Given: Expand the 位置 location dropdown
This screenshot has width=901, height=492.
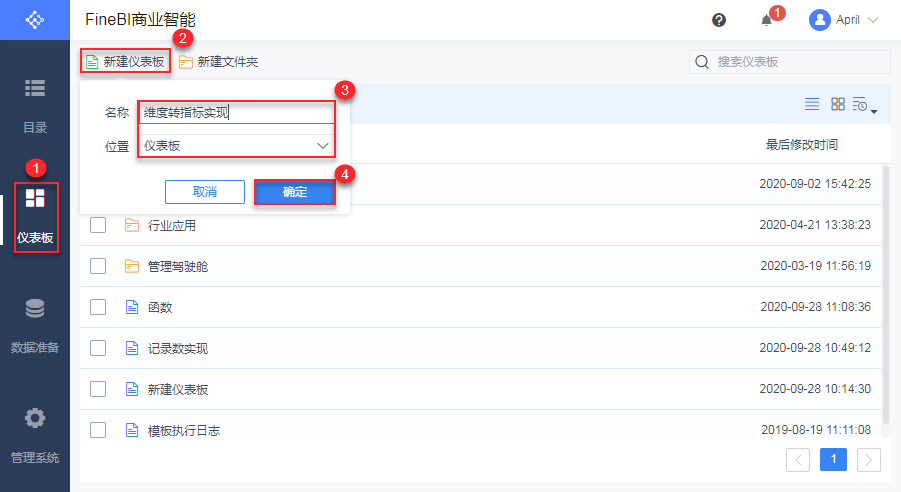Looking at the screenshot, I should click(x=322, y=146).
